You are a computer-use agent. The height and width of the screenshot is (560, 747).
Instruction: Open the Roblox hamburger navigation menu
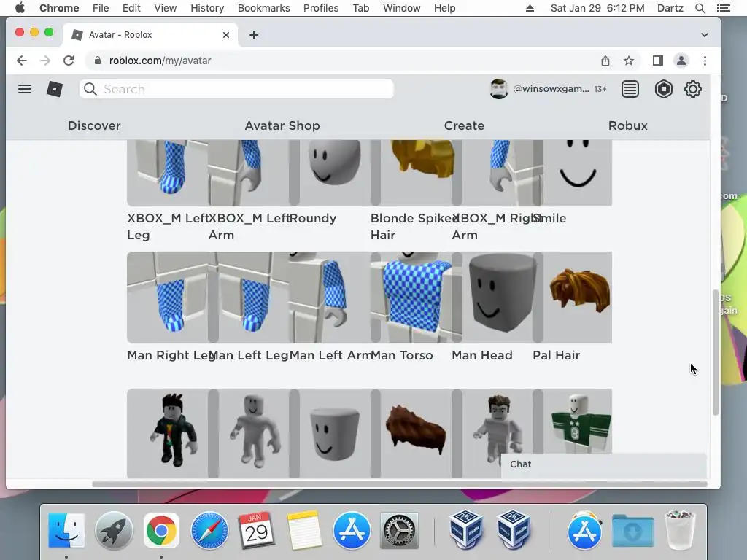click(x=25, y=89)
